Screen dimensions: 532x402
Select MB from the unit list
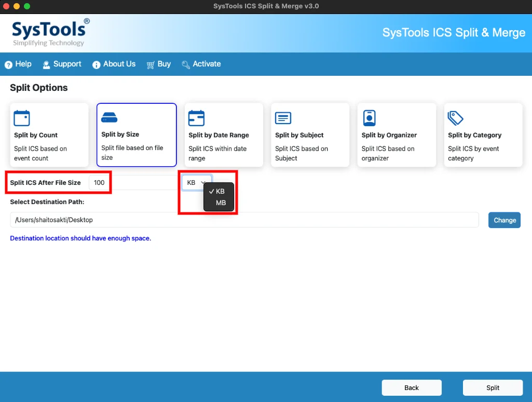coord(219,203)
